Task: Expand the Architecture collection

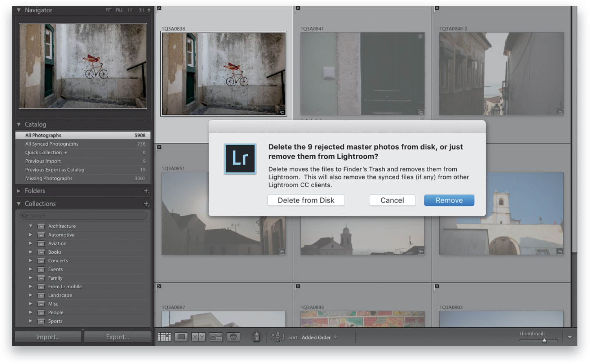Action: pos(31,226)
